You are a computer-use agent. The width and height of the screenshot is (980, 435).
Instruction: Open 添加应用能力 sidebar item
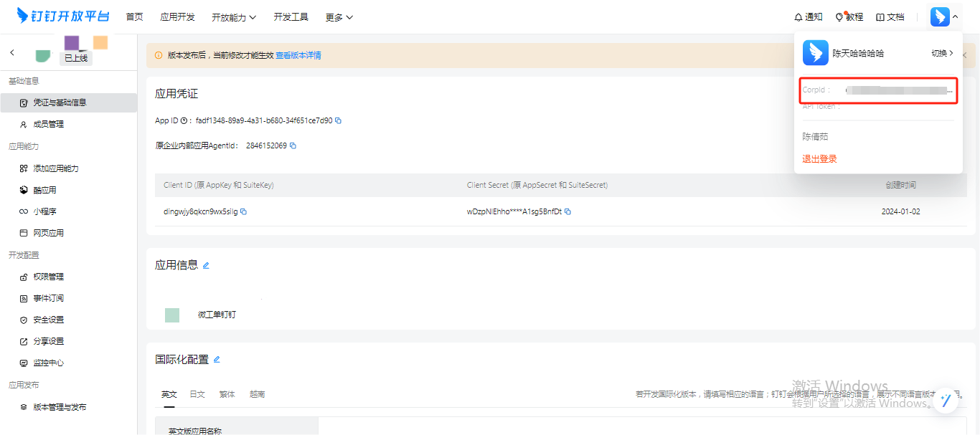click(x=68, y=168)
